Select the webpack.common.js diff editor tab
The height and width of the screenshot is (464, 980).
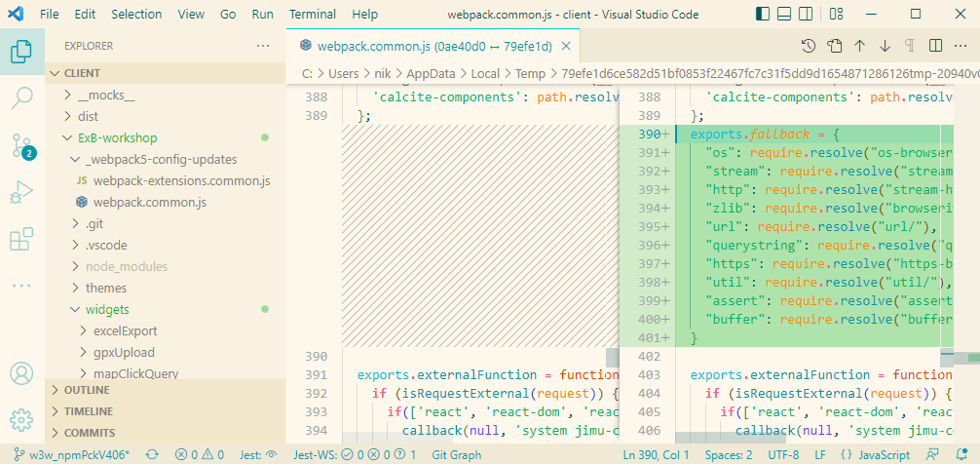pyautogui.click(x=433, y=46)
